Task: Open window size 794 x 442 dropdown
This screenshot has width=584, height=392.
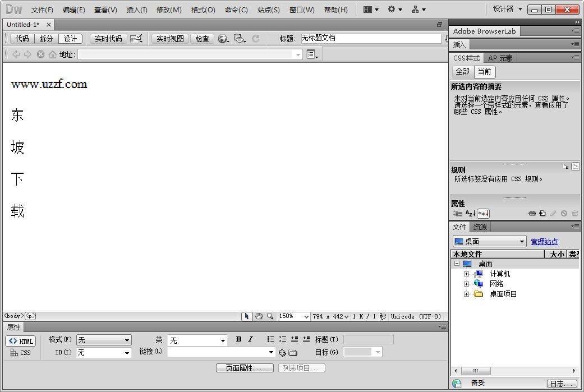Action: pyautogui.click(x=331, y=316)
